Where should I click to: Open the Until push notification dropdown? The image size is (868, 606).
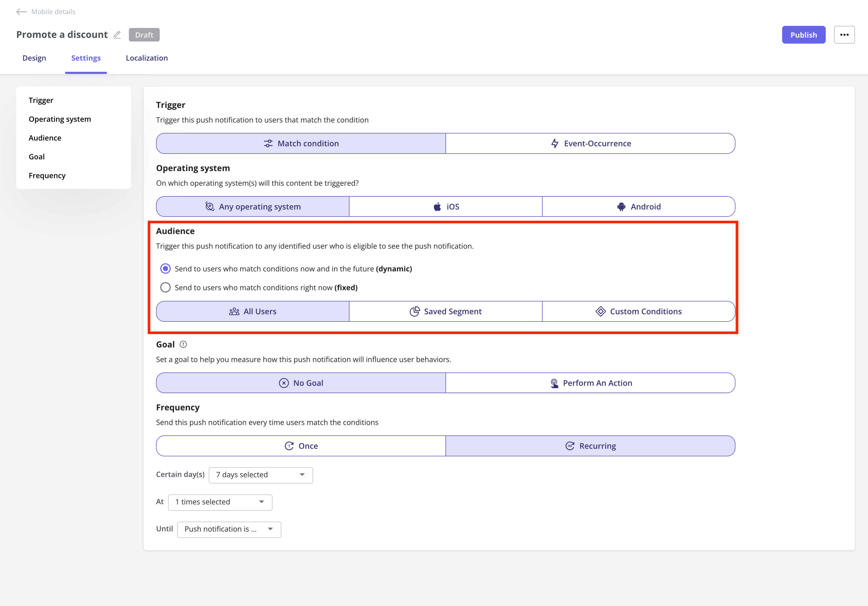[x=229, y=529]
